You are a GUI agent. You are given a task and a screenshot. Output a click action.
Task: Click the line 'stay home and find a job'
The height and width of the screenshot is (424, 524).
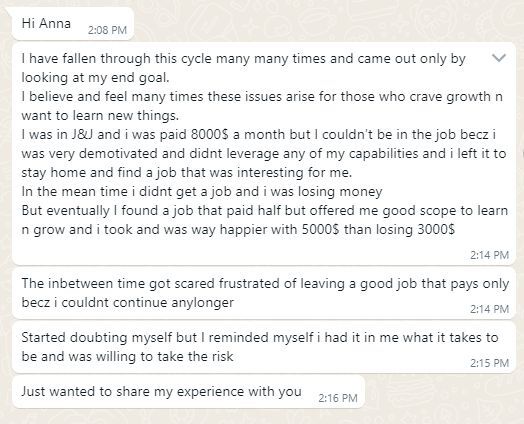click(186, 173)
